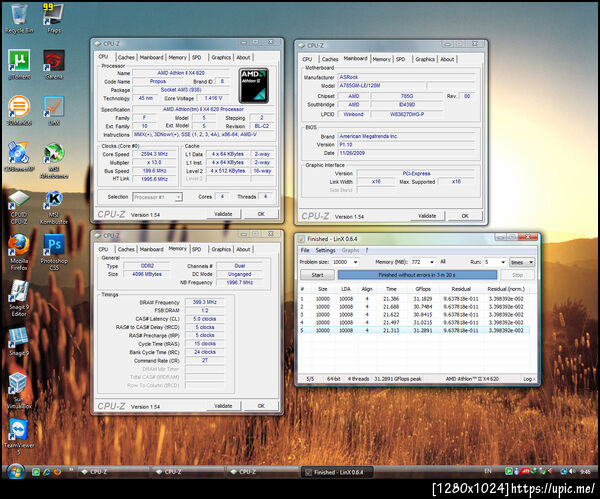Launch the MSI Afterburner desktop shortcut

click(54, 160)
